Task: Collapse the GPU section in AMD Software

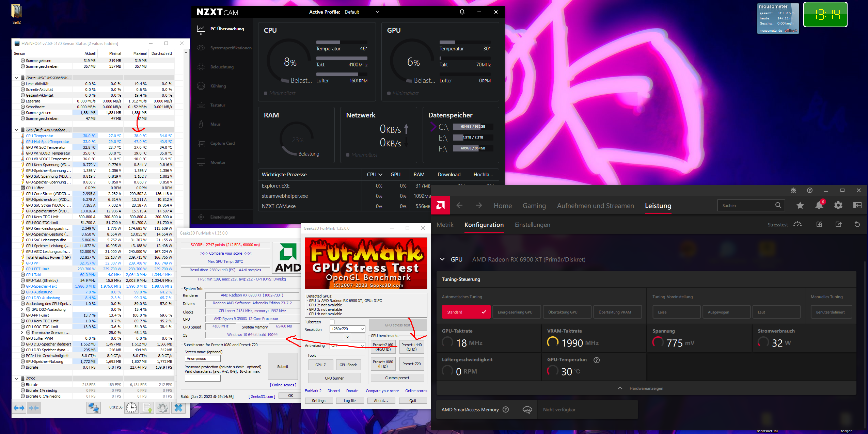Action: click(442, 259)
